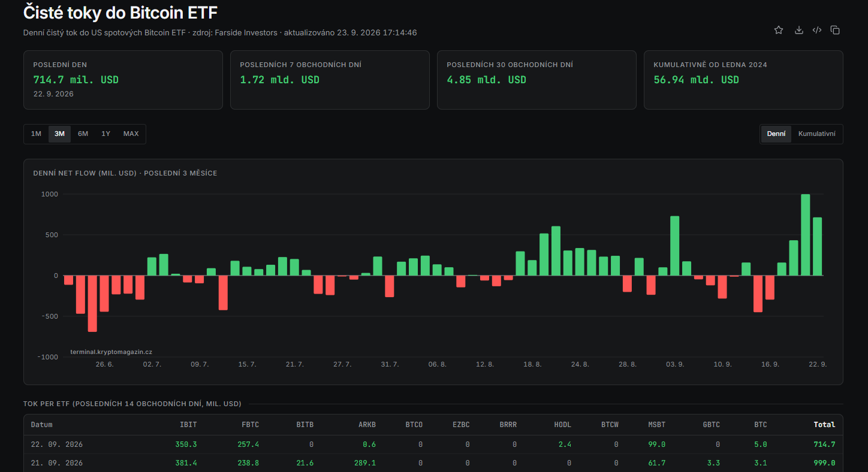Screen dimensions: 868x472
Task: Click the download icon
Action: (798, 30)
